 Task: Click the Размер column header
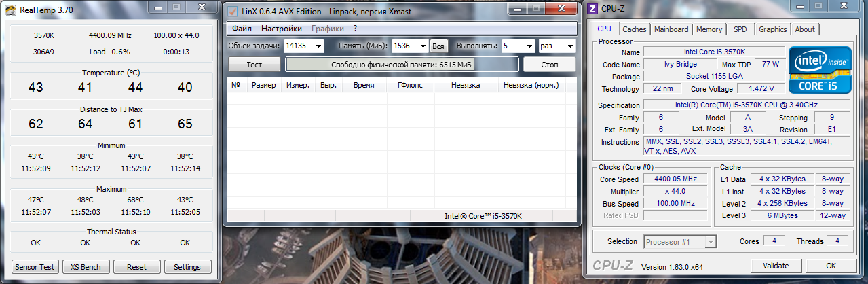pyautogui.click(x=264, y=85)
